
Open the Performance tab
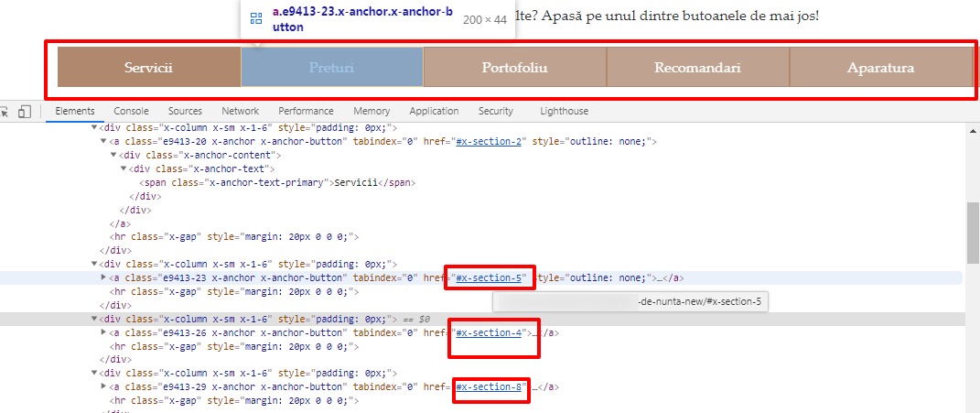[307, 111]
